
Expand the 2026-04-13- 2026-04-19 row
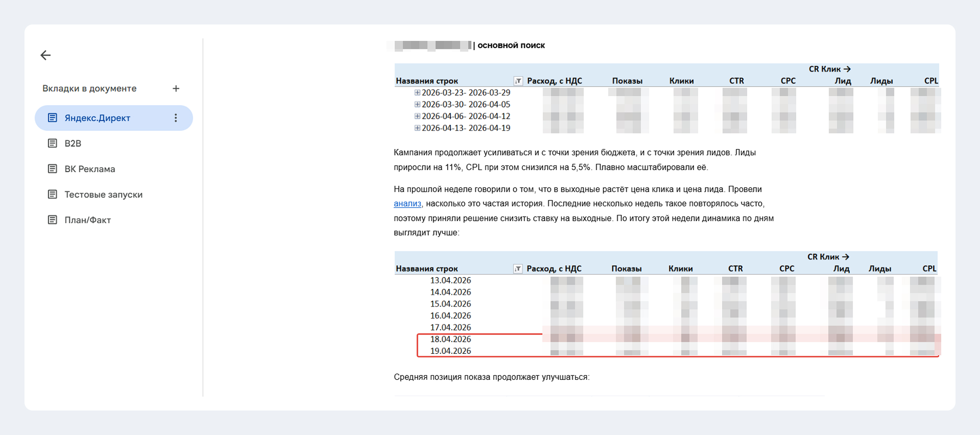[x=417, y=128]
